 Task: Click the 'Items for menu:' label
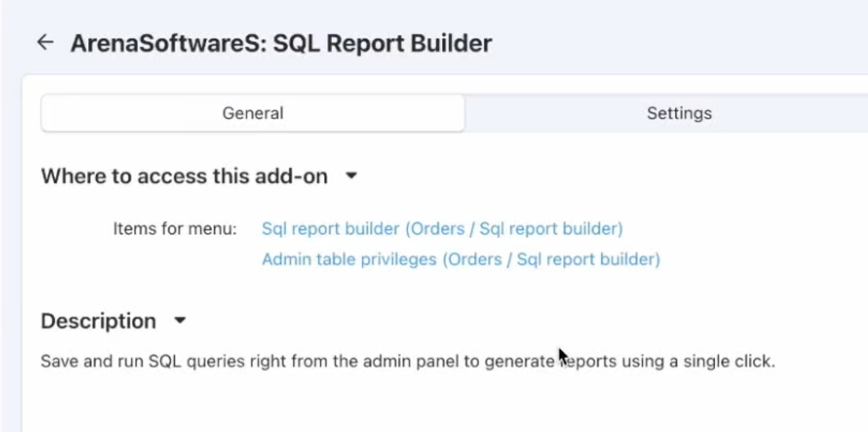[175, 229]
